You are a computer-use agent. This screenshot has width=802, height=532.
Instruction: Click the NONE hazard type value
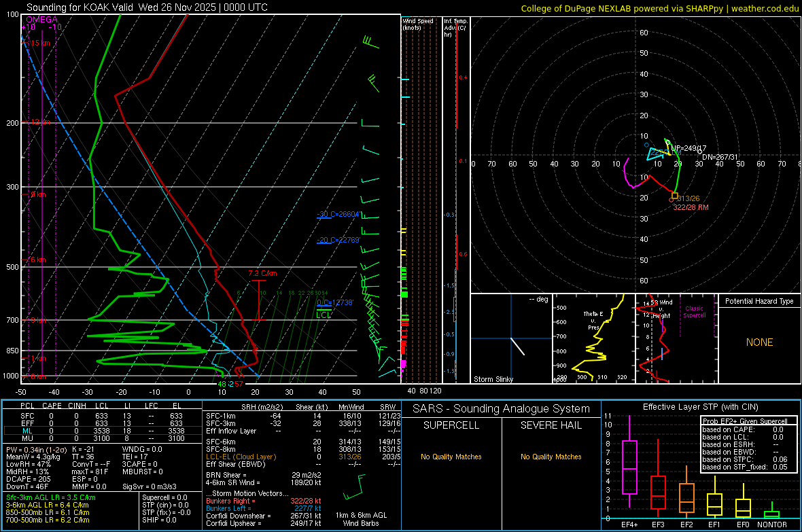point(760,342)
